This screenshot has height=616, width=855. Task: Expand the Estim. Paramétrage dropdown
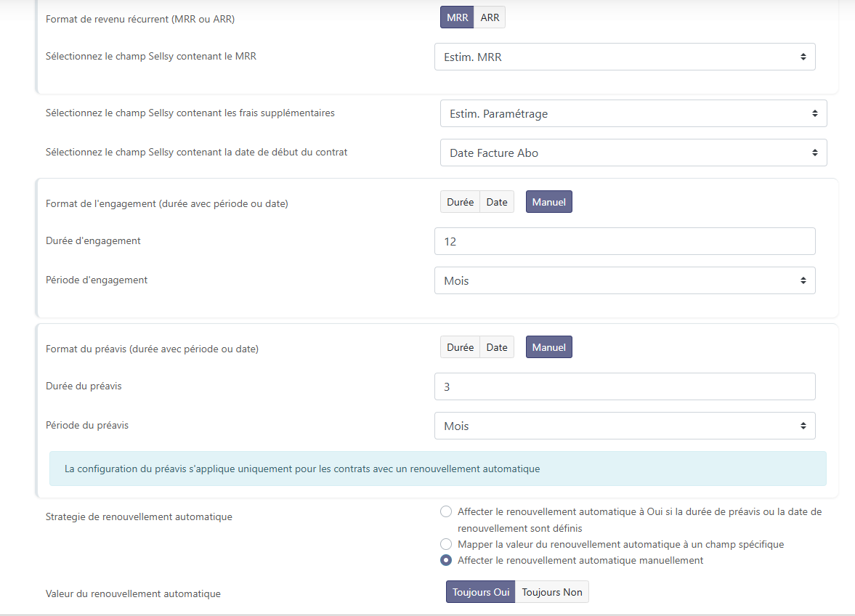633,113
